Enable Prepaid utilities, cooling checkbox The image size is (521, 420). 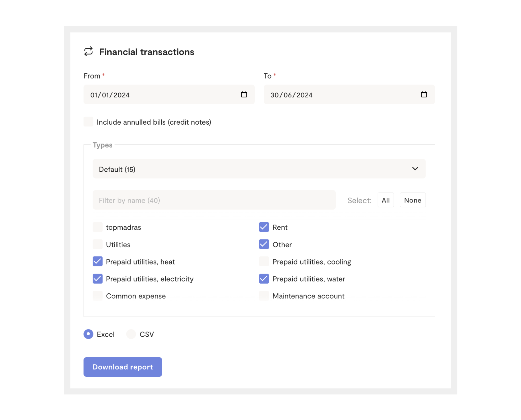tap(264, 262)
